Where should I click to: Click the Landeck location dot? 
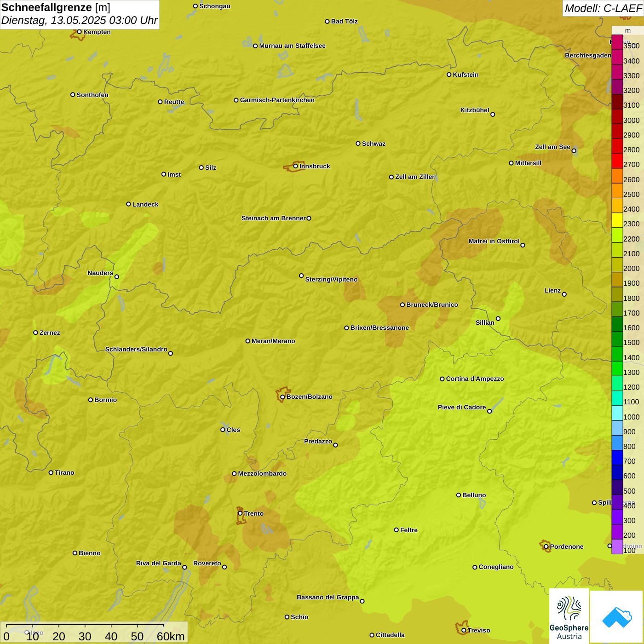pos(128,204)
